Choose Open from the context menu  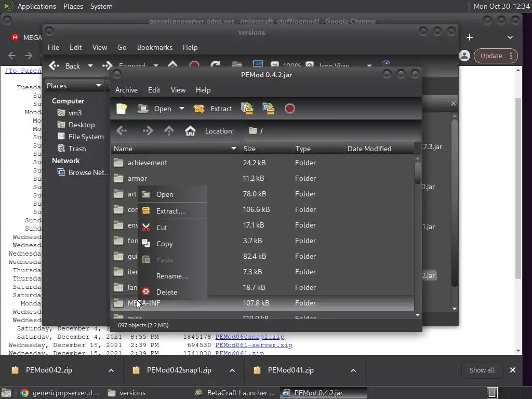point(172,194)
